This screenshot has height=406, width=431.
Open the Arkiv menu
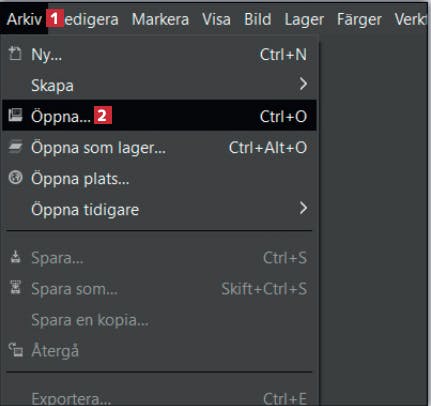pos(24,19)
